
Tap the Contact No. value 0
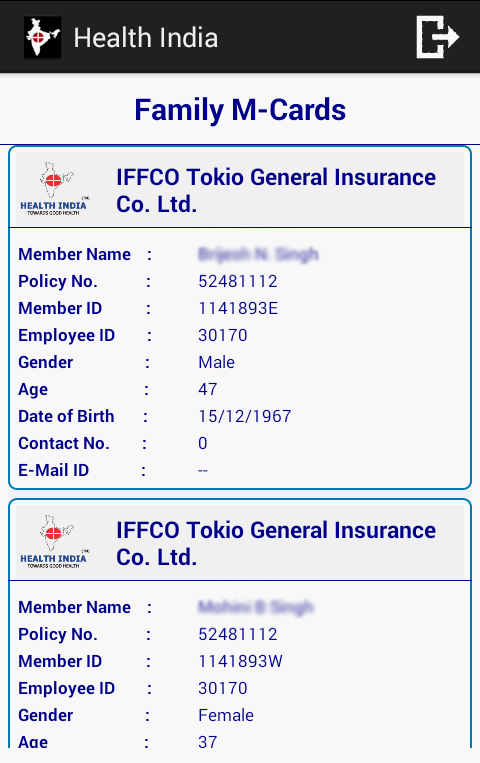pyautogui.click(x=203, y=443)
